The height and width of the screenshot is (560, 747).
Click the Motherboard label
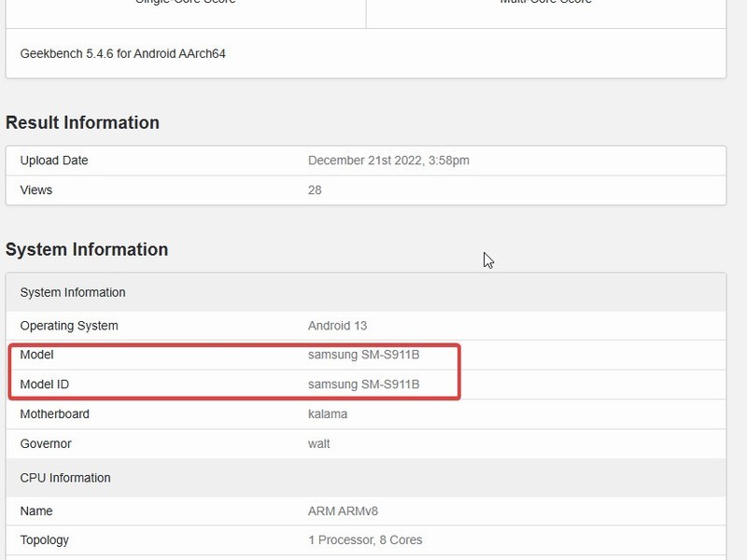point(55,413)
